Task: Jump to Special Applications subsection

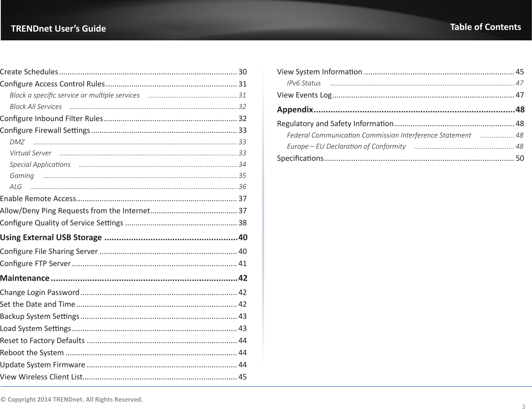Action: coord(128,164)
